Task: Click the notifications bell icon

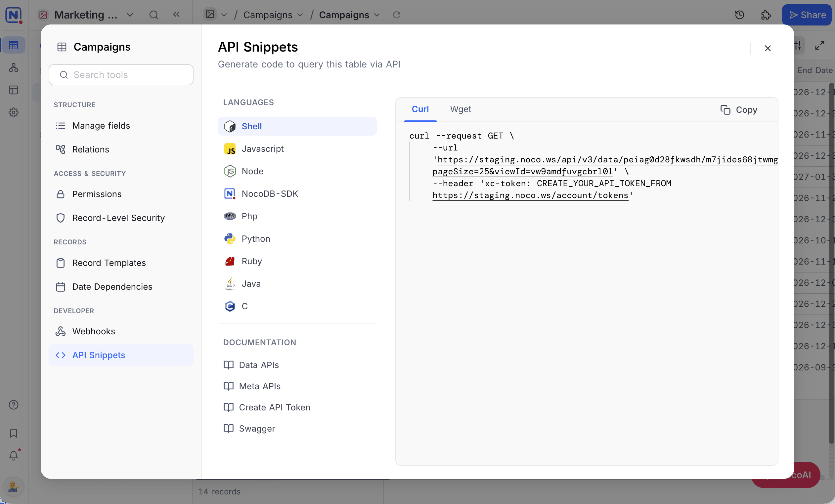Action: (x=14, y=456)
